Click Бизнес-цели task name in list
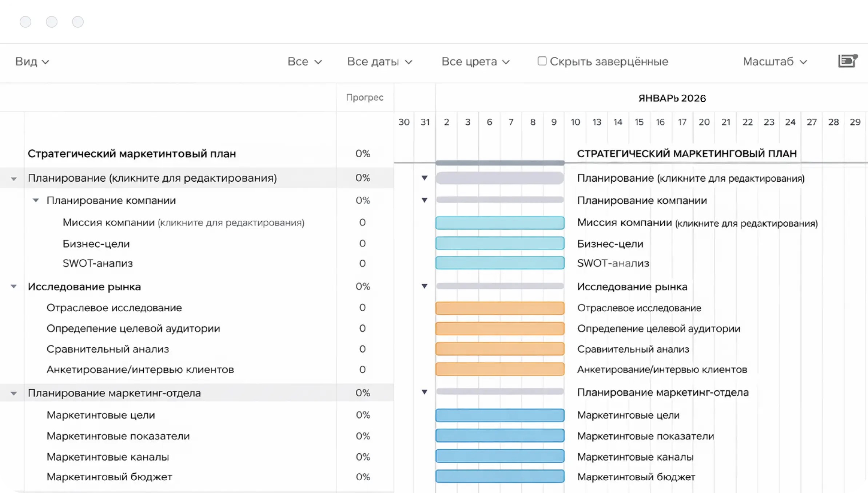The image size is (868, 493). (x=96, y=244)
